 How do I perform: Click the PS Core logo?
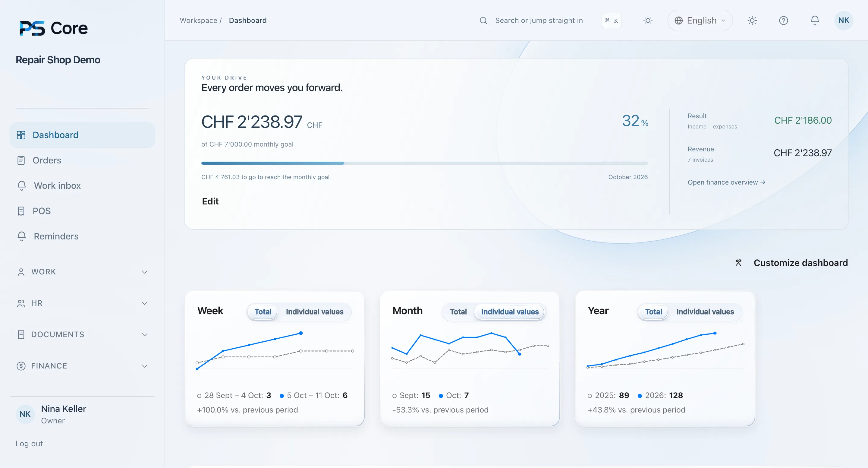(x=54, y=28)
